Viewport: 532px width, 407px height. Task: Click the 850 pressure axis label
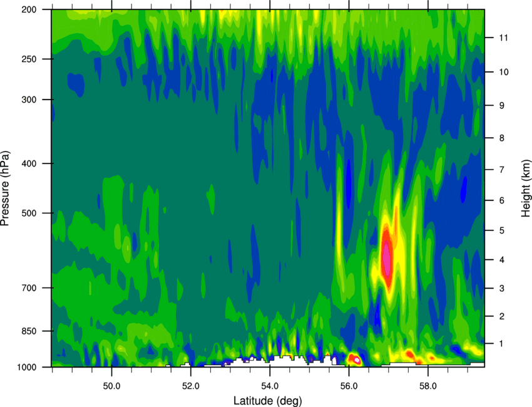(29, 331)
